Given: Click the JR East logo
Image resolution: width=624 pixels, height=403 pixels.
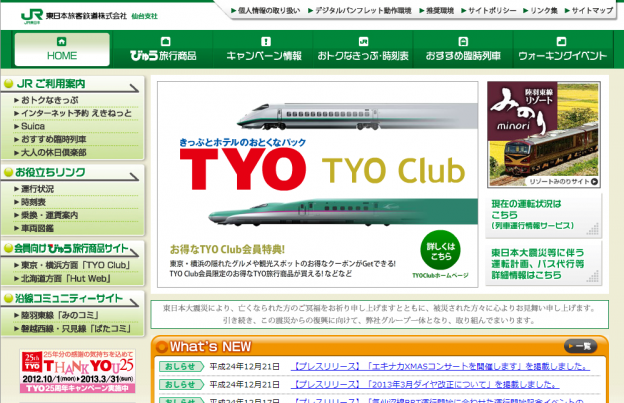Looking at the screenshot, I should tap(32, 16).
